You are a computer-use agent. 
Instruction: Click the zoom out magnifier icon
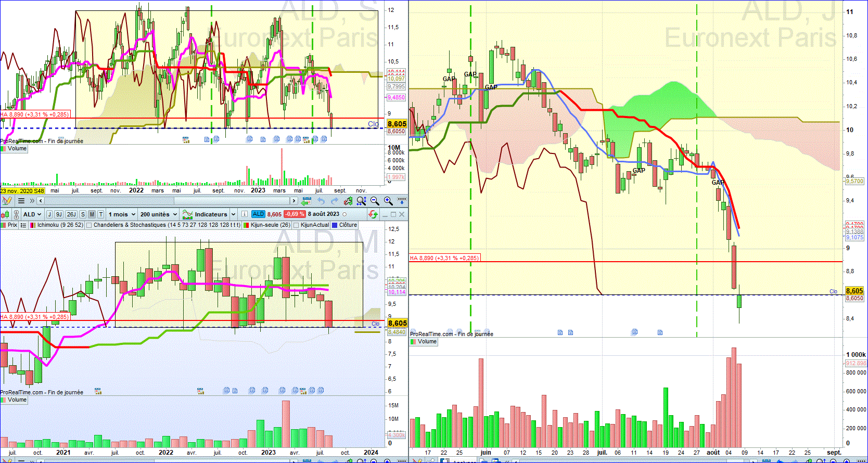pyautogui.click(x=375, y=201)
